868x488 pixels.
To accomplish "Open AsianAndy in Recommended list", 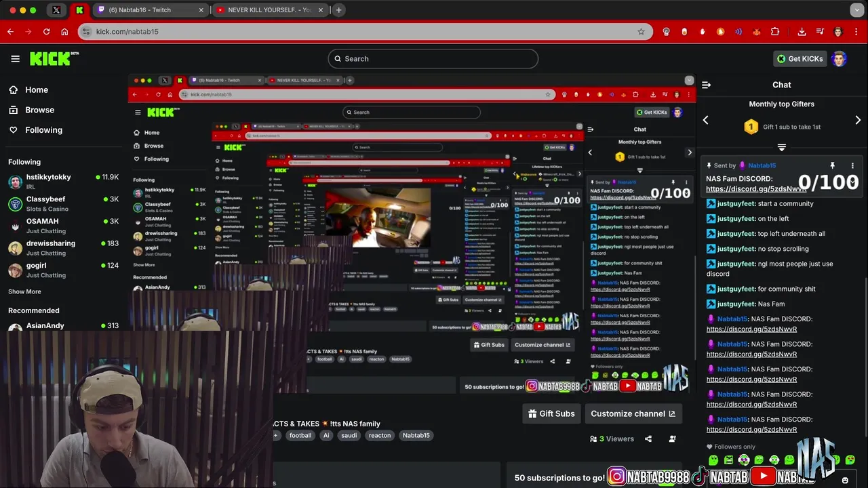I will [x=63, y=326].
